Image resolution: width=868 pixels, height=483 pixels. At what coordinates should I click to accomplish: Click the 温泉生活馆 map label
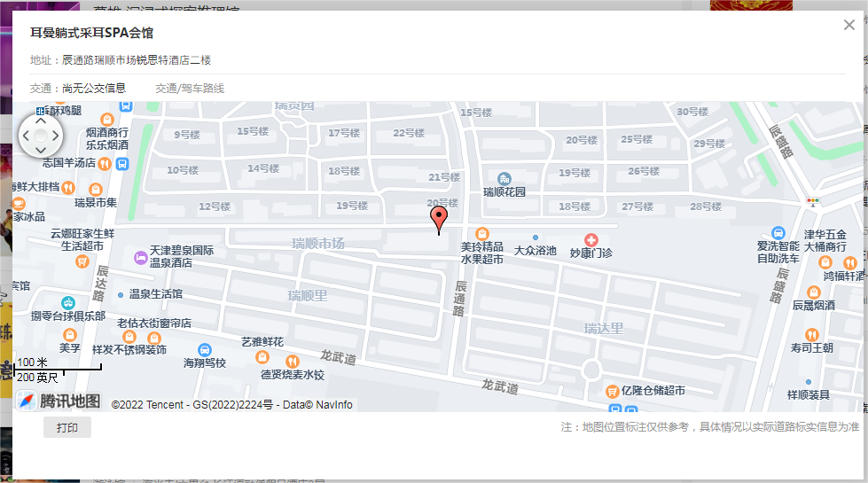[x=155, y=294]
